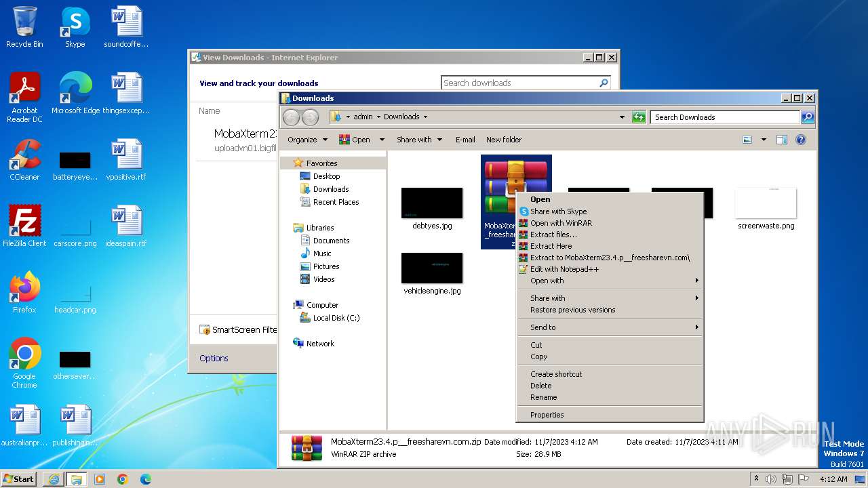Expand Open with submenu in context menu
Image resolution: width=868 pixels, height=488 pixels.
[610, 281]
